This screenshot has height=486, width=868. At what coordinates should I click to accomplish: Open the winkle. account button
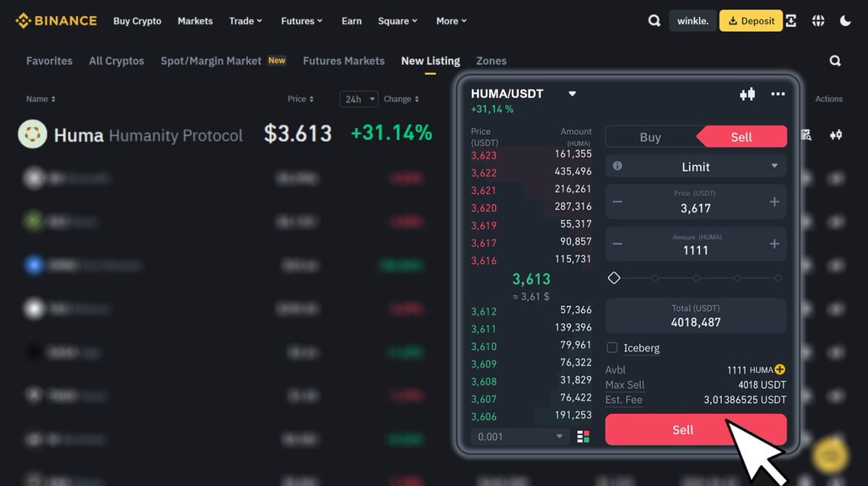(693, 21)
